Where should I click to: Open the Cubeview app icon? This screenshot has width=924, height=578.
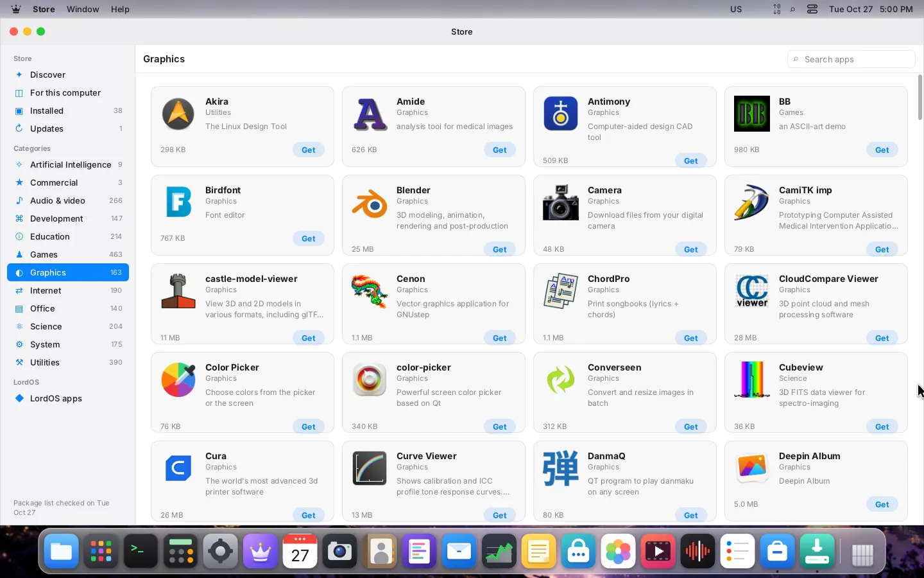pos(752,380)
